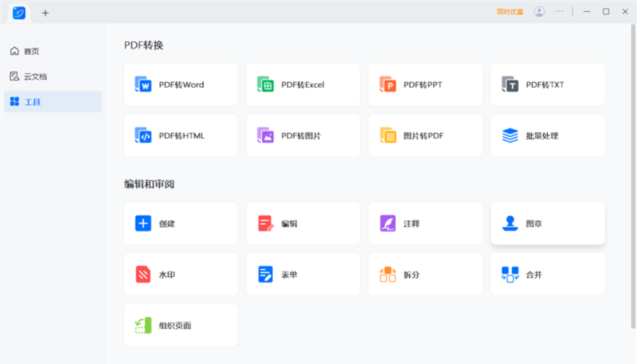This screenshot has height=364, width=637.
Task: Click the PDF转Word icon
Action: [143, 85]
